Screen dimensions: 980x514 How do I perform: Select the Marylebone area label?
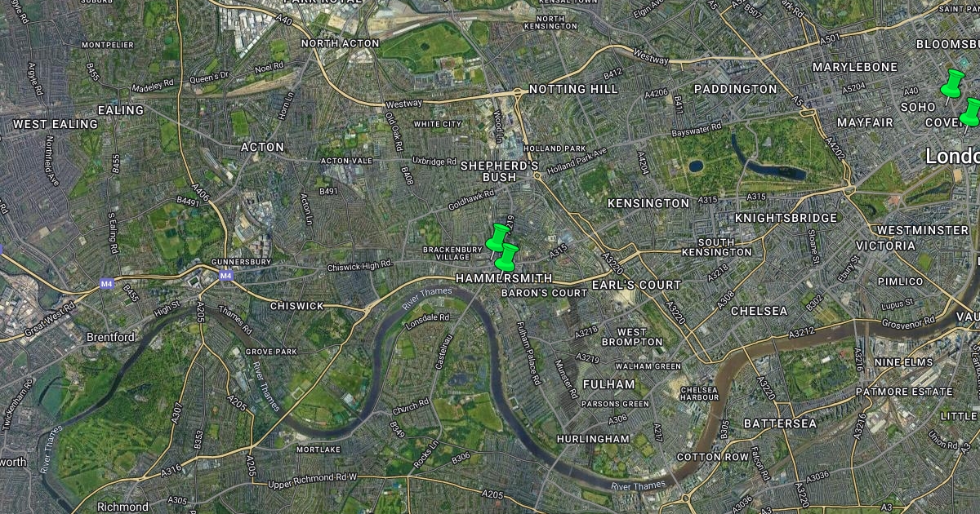point(855,67)
